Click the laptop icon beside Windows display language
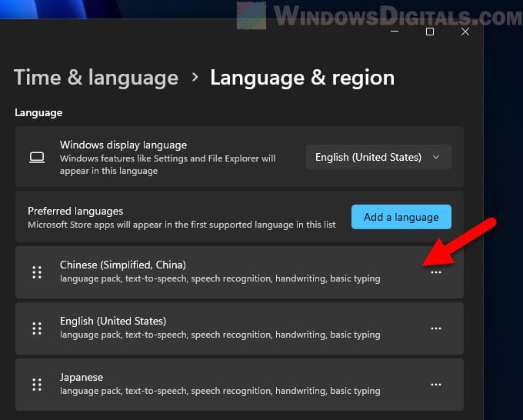Image resolution: width=523 pixels, height=420 pixels. click(37, 158)
